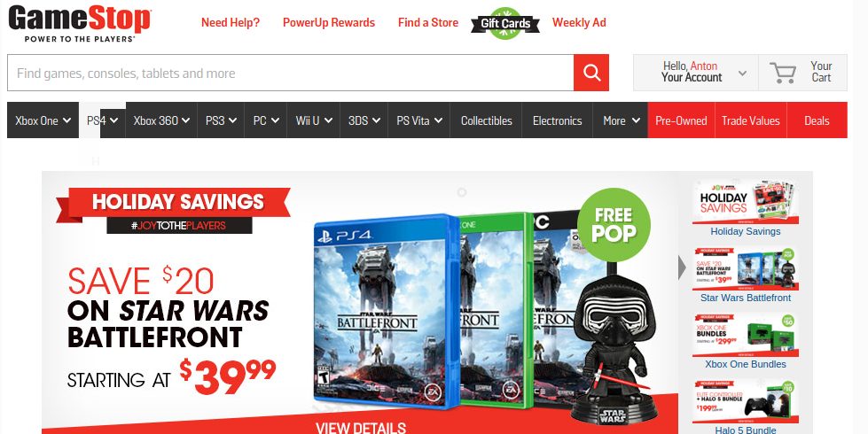Click View Details on the banner
This screenshot has height=434, width=868.
[x=360, y=427]
